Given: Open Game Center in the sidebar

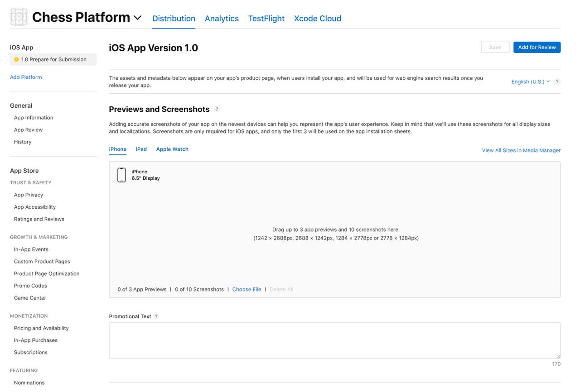Looking at the screenshot, I should tap(30, 298).
